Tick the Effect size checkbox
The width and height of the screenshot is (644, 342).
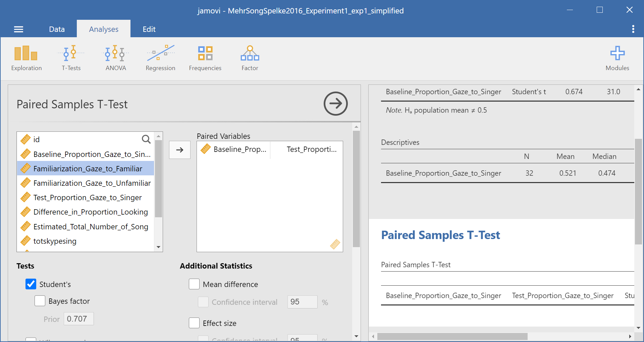[194, 323]
